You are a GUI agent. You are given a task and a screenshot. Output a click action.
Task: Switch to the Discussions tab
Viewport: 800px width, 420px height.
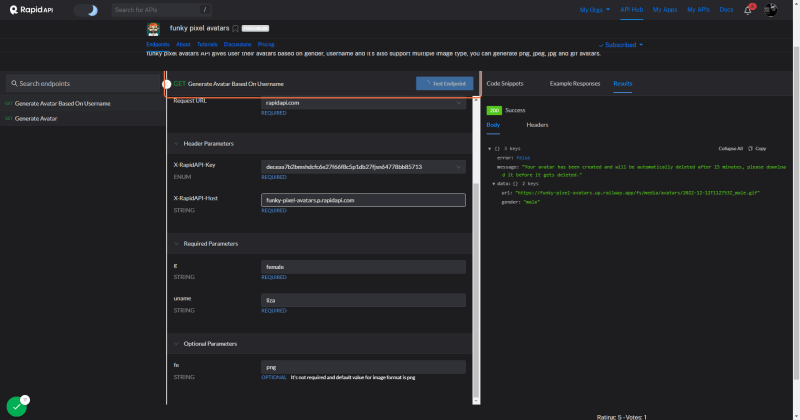237,44
